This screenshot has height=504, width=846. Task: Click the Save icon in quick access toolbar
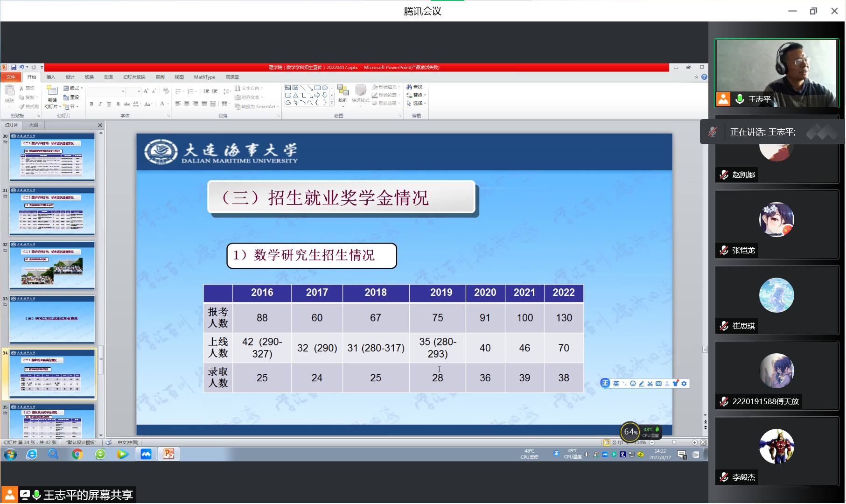[x=14, y=67]
